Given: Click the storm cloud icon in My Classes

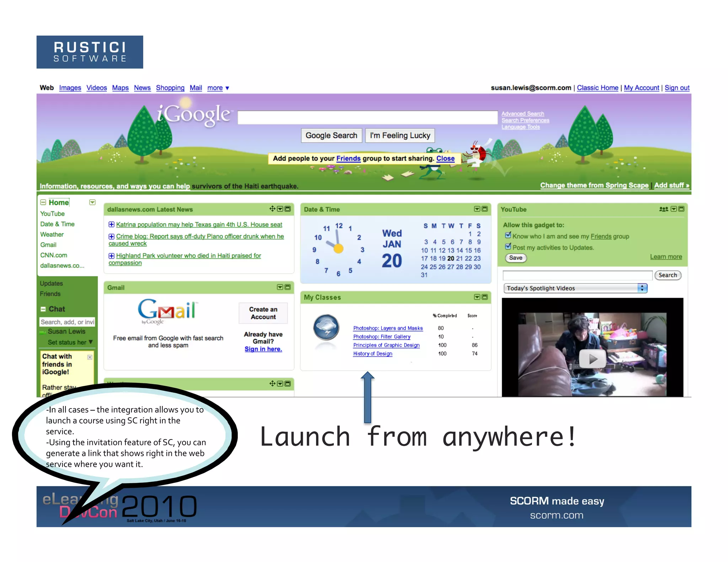Looking at the screenshot, I should (326, 328).
